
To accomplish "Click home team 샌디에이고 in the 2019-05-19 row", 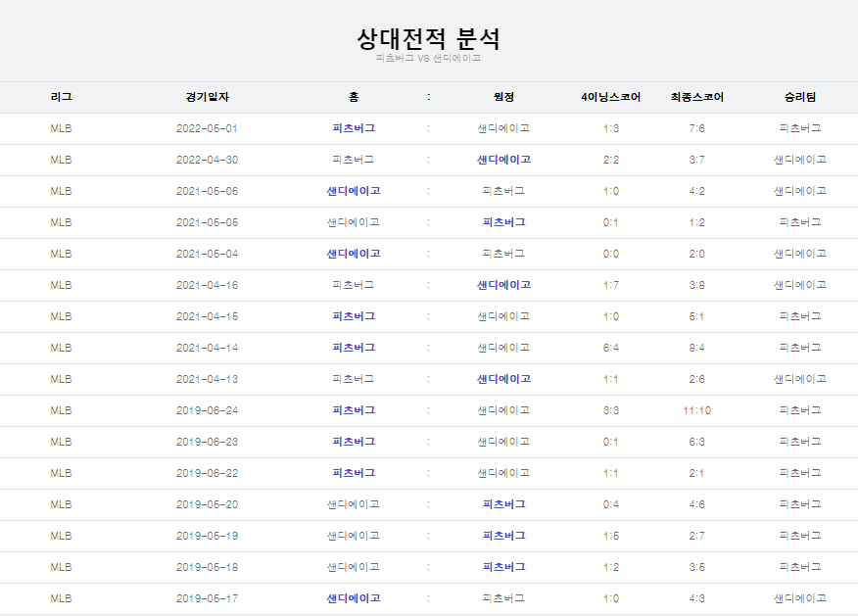I will tap(354, 536).
